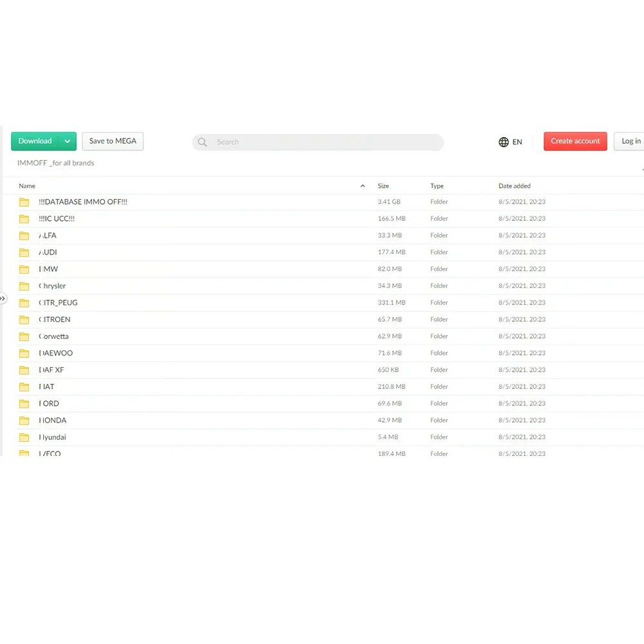Click the FORD folder icon
644x644 pixels.
click(24, 404)
